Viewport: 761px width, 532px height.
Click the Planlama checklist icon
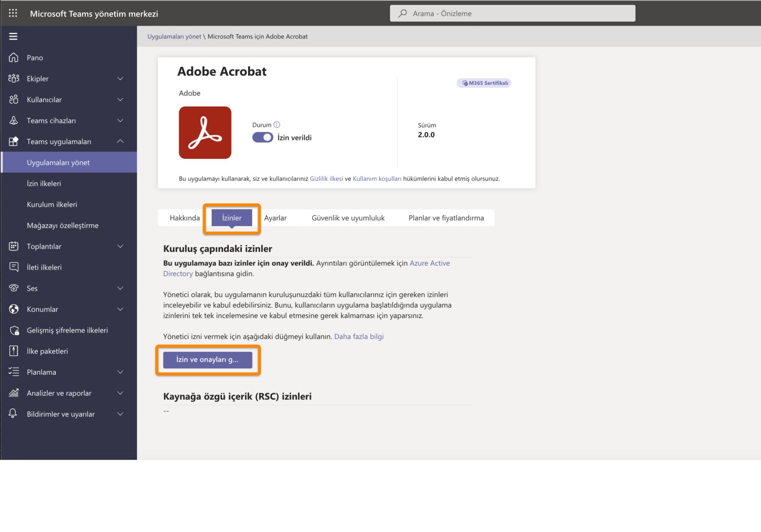(13, 372)
